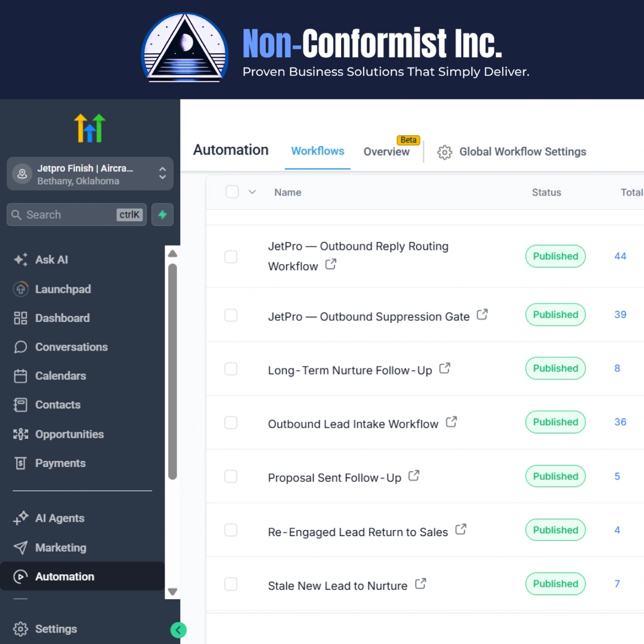Check the Outbound Reply Routing Workflow row
This screenshot has width=644, height=644.
click(x=231, y=256)
